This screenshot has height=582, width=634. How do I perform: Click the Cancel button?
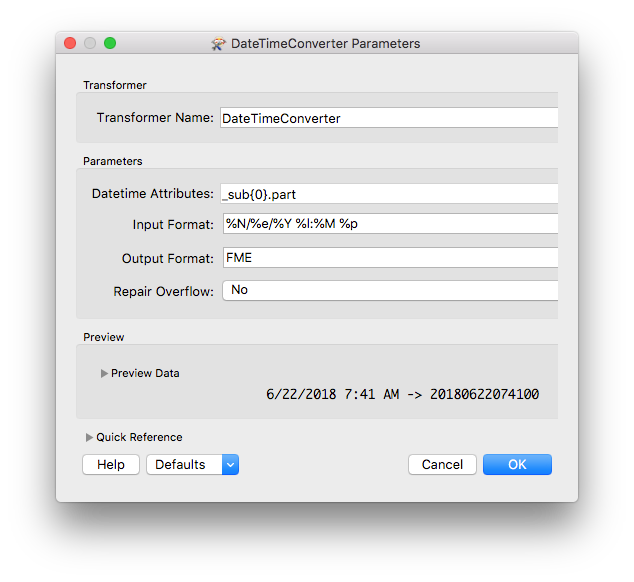click(x=442, y=464)
